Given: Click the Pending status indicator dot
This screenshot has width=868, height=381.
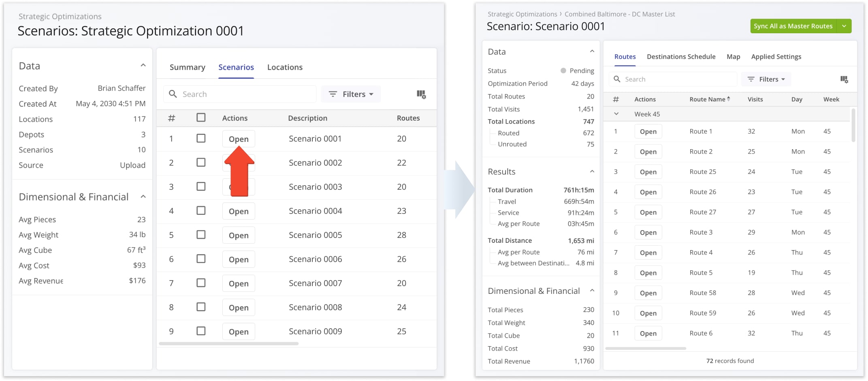Looking at the screenshot, I should tap(563, 71).
